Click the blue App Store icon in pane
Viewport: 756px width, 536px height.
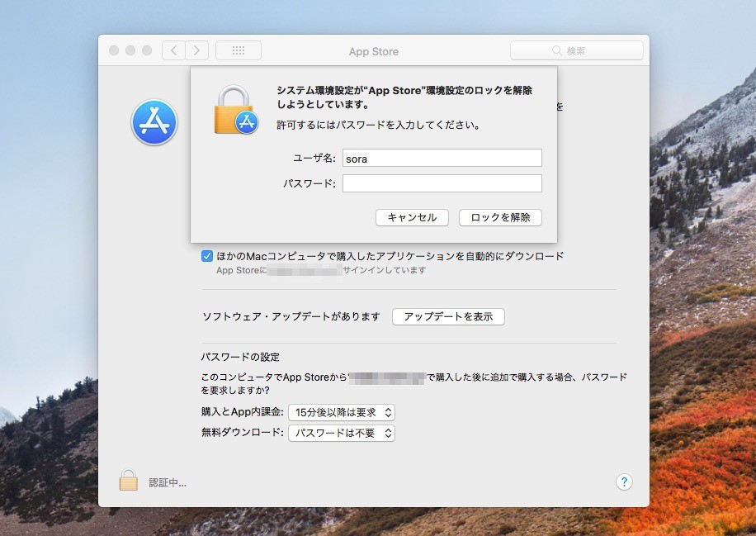(x=154, y=122)
